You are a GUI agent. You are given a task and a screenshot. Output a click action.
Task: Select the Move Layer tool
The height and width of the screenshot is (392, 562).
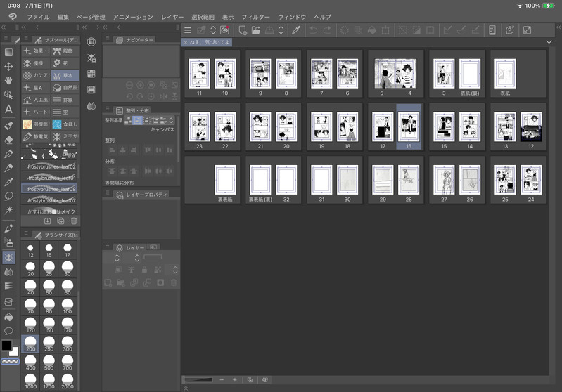click(8, 67)
